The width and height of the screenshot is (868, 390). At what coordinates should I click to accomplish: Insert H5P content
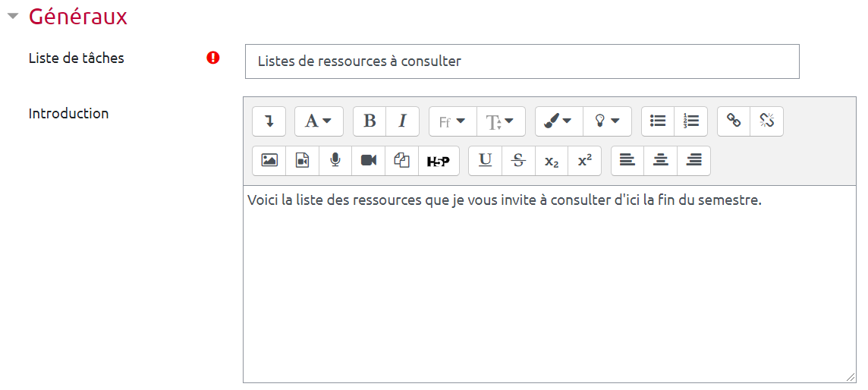[x=439, y=161]
